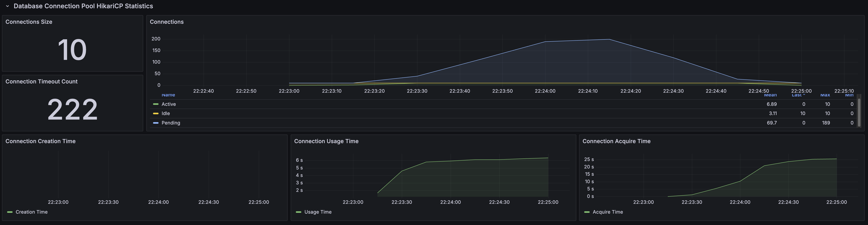This screenshot has width=868, height=225.
Task: Click the Creation Time legend color swatch
Action: [x=10, y=212]
